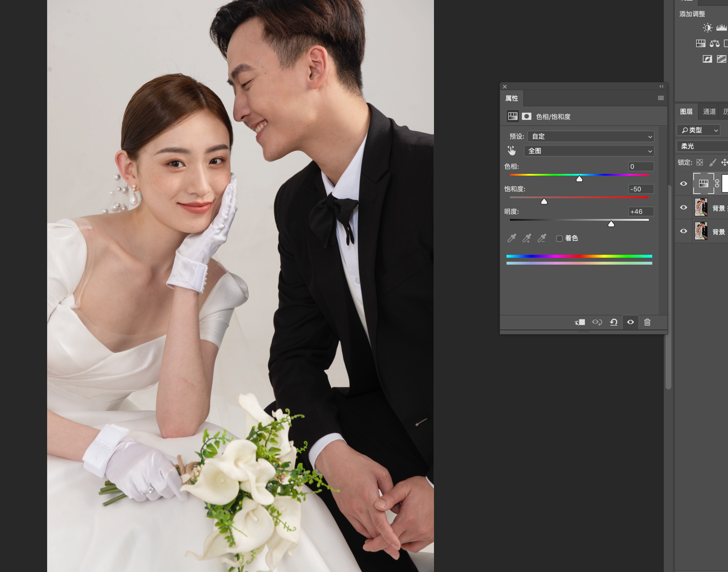
Task: View previous state of adjustment
Action: point(597,322)
